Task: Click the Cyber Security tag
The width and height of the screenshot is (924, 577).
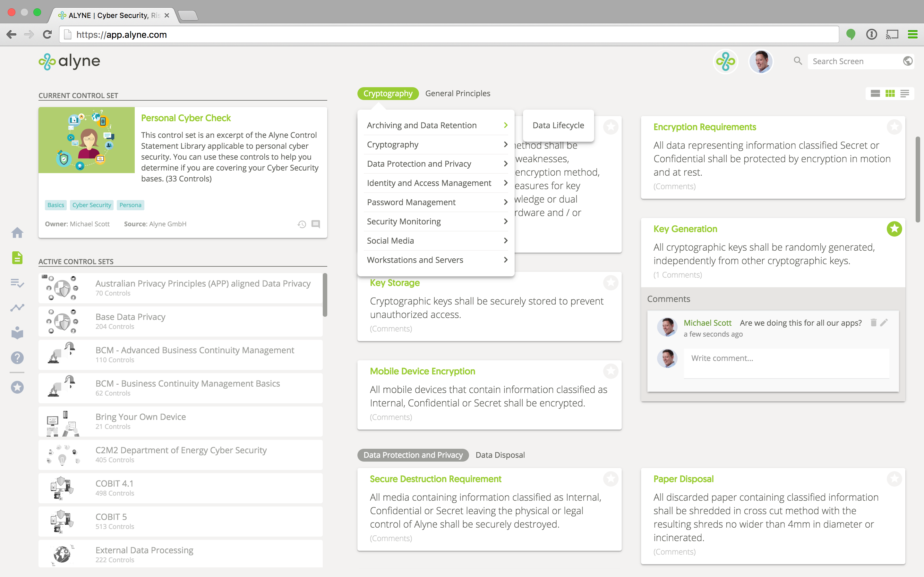Action: click(x=92, y=205)
